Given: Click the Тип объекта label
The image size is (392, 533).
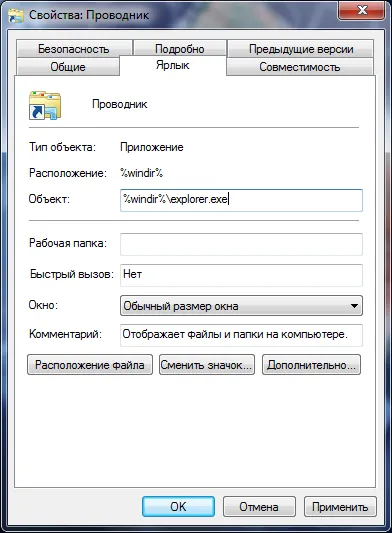Looking at the screenshot, I should (62, 147).
